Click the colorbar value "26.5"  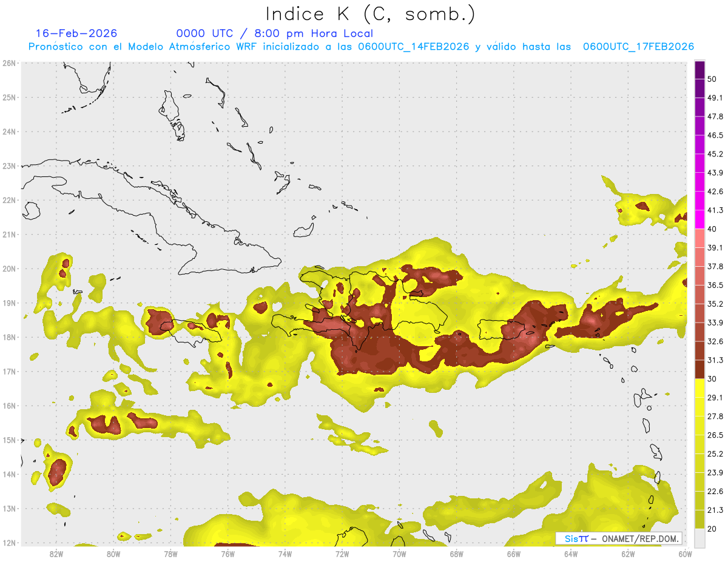715,435
